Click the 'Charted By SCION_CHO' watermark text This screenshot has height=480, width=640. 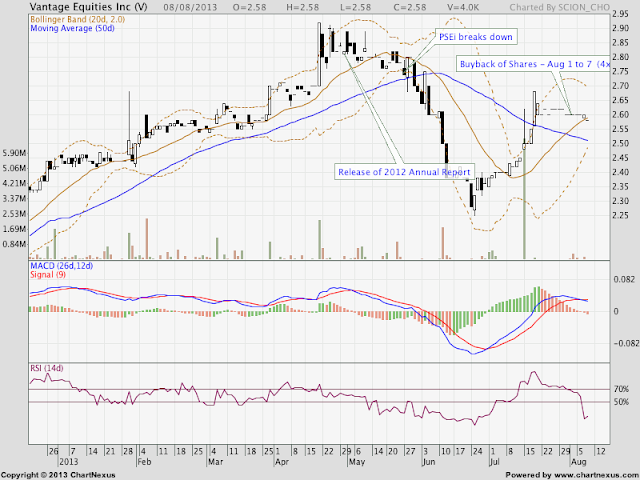(x=560, y=7)
